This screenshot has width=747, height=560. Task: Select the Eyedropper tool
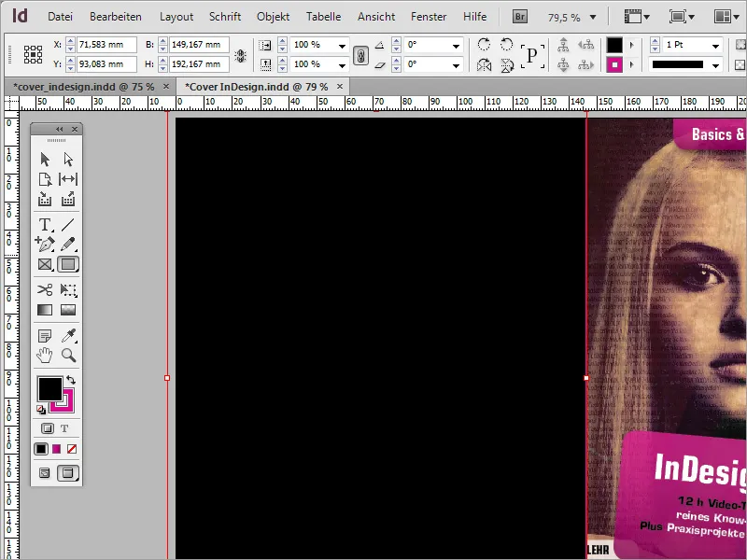pyautogui.click(x=69, y=336)
